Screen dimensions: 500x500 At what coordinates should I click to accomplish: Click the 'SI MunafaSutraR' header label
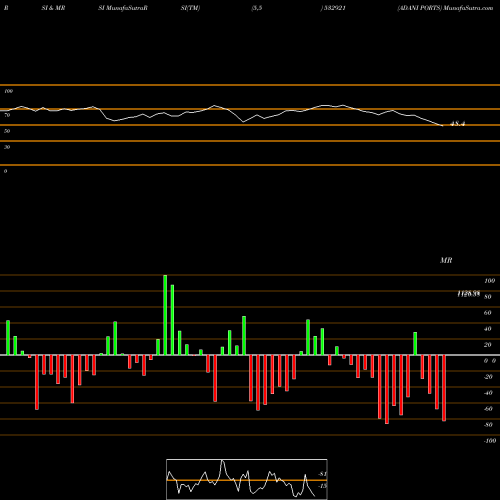(x=123, y=8)
